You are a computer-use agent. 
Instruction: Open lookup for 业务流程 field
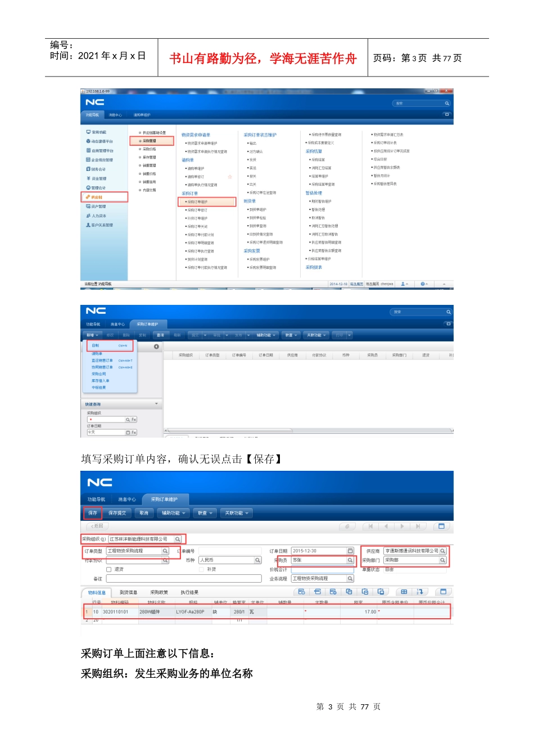pos(350,578)
